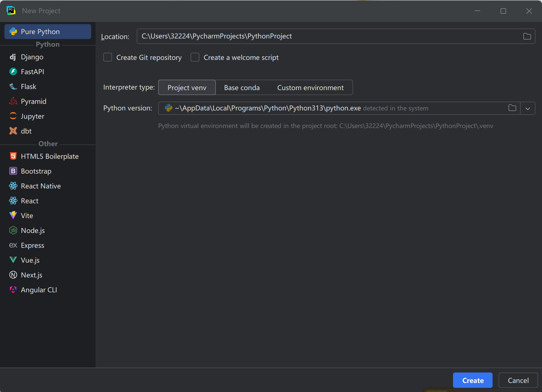Select the Jupyter project icon
The height and width of the screenshot is (392, 542).
point(32,116)
